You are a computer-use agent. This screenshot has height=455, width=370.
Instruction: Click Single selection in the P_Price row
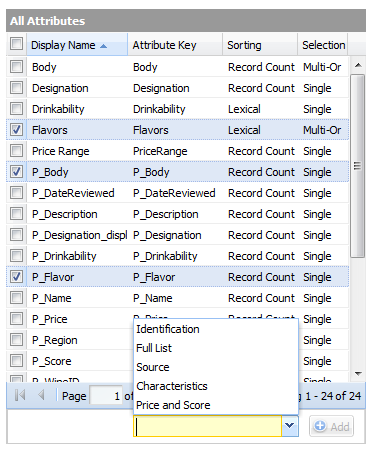317,319
